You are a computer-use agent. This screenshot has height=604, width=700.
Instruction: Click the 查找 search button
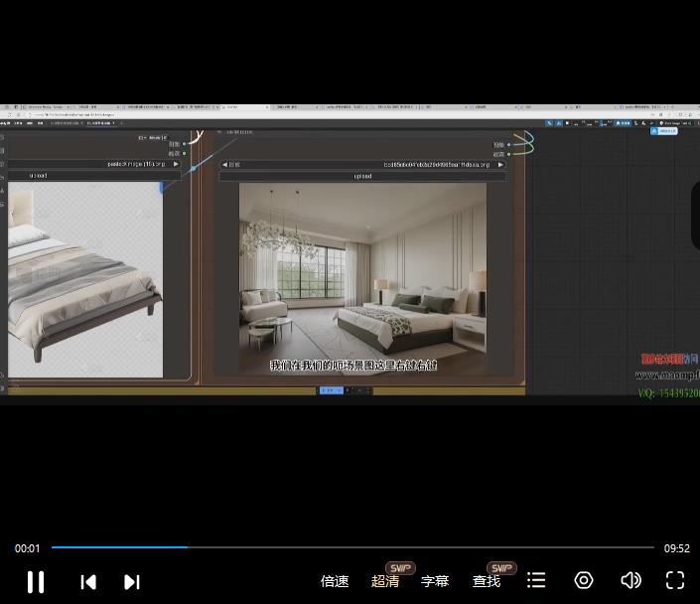(x=487, y=581)
